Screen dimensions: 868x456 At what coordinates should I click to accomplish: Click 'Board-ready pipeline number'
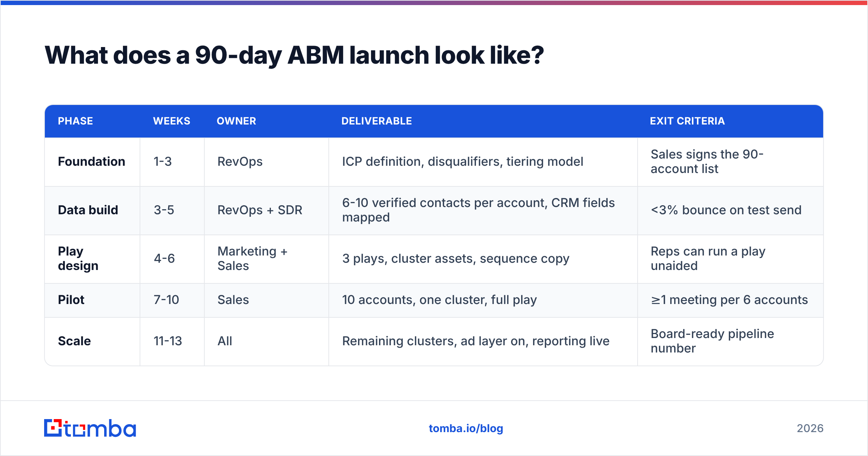(x=712, y=341)
